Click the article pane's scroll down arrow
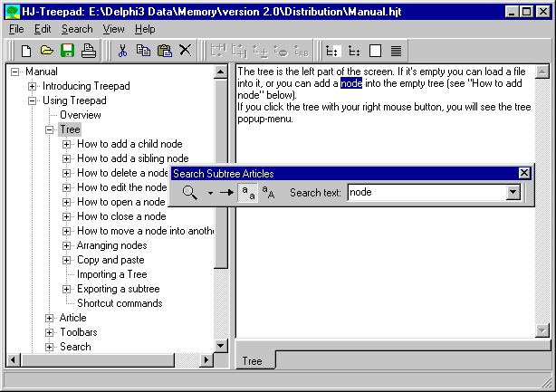The height and width of the screenshot is (392, 556). coord(542,330)
